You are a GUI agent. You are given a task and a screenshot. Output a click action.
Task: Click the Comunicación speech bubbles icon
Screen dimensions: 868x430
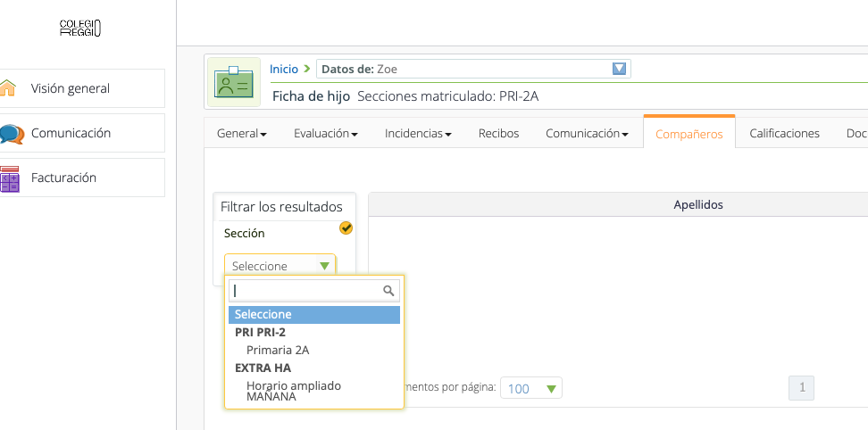11,134
